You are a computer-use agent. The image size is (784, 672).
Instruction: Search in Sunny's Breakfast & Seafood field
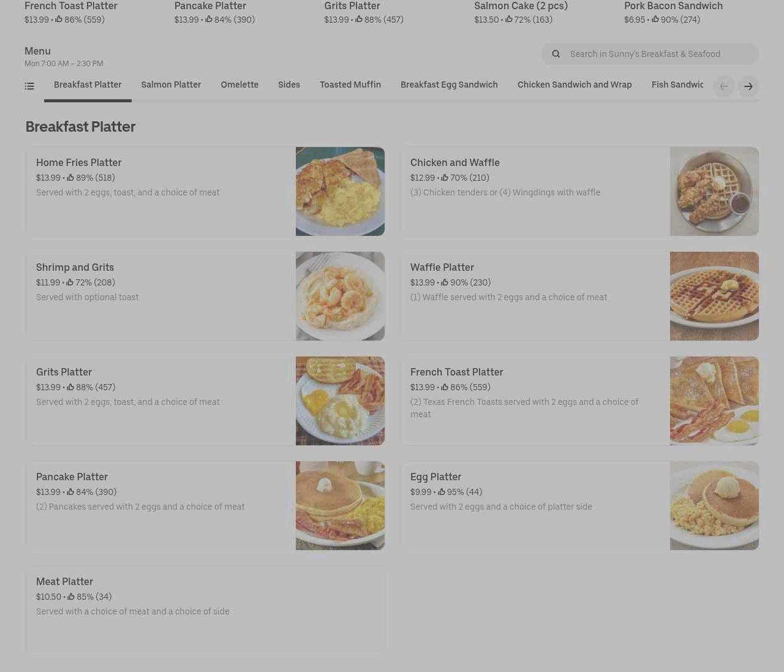(x=650, y=54)
